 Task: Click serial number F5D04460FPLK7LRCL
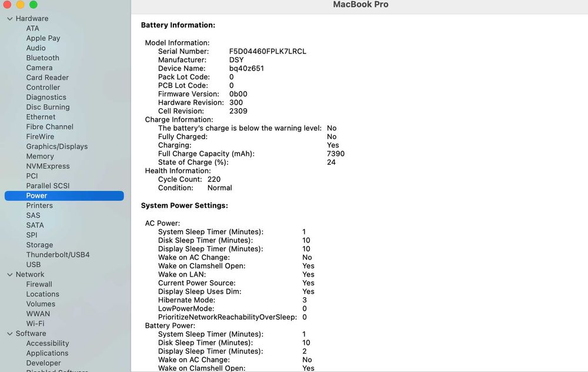pos(268,51)
